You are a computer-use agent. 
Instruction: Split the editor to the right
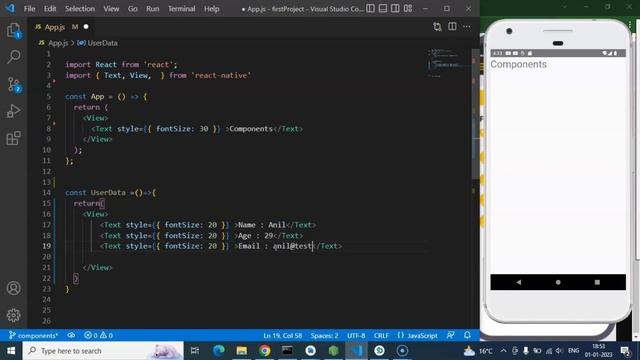452,27
